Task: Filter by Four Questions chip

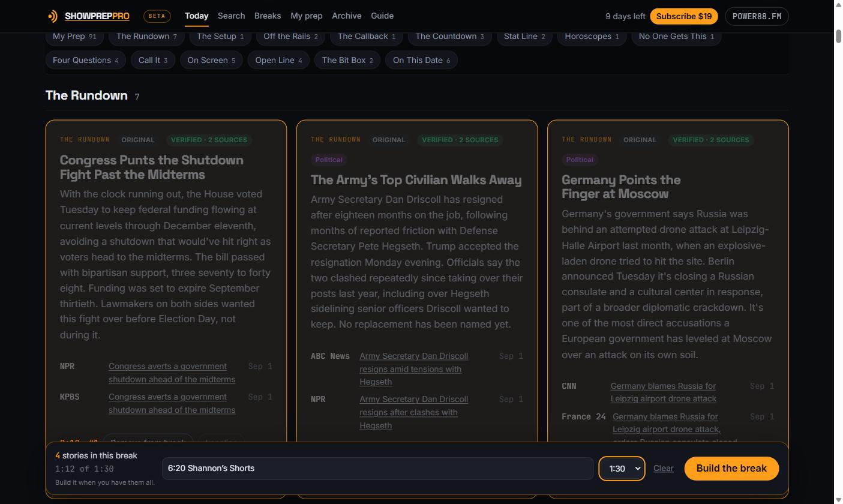Action: 85,60
